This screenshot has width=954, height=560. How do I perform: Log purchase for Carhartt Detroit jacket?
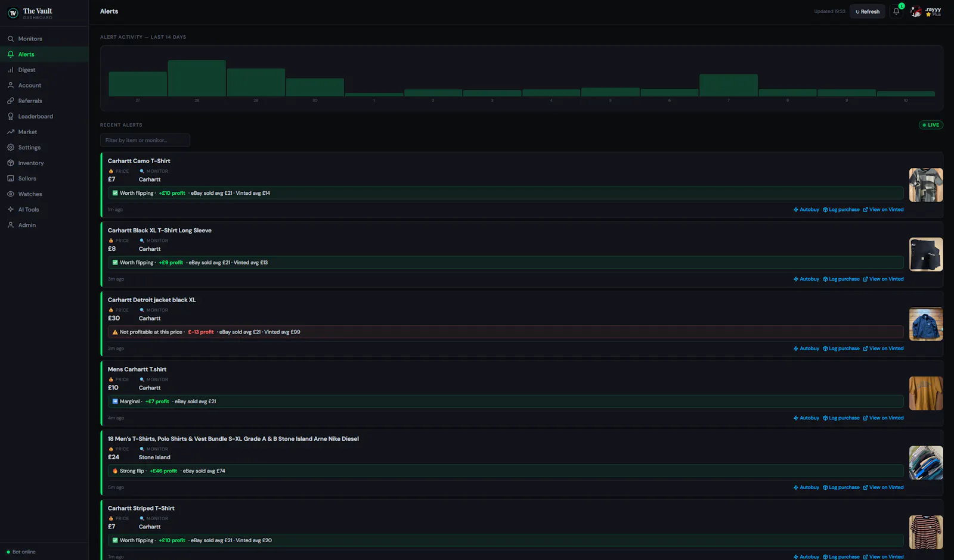point(841,349)
